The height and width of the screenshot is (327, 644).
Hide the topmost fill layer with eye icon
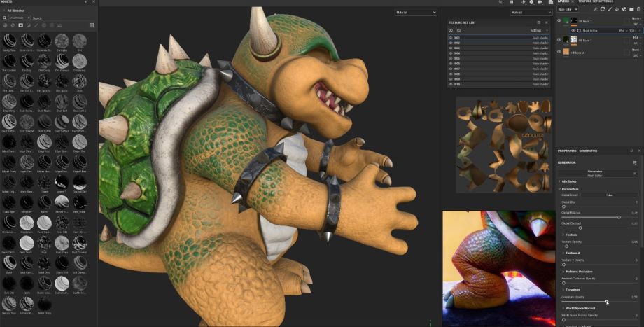click(559, 21)
